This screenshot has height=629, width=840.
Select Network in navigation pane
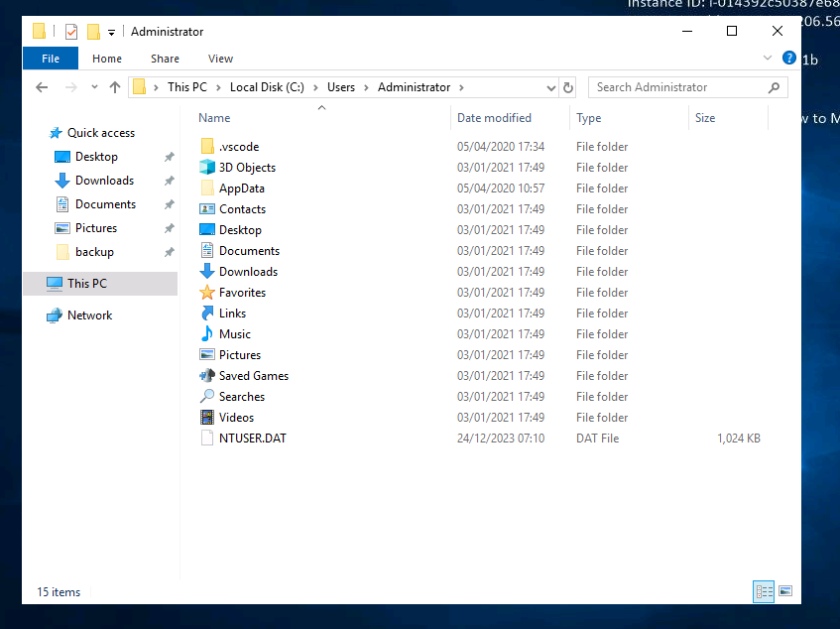[x=89, y=315]
